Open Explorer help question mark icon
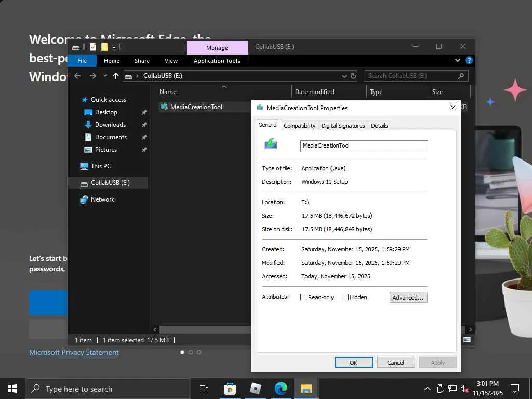 (469, 60)
